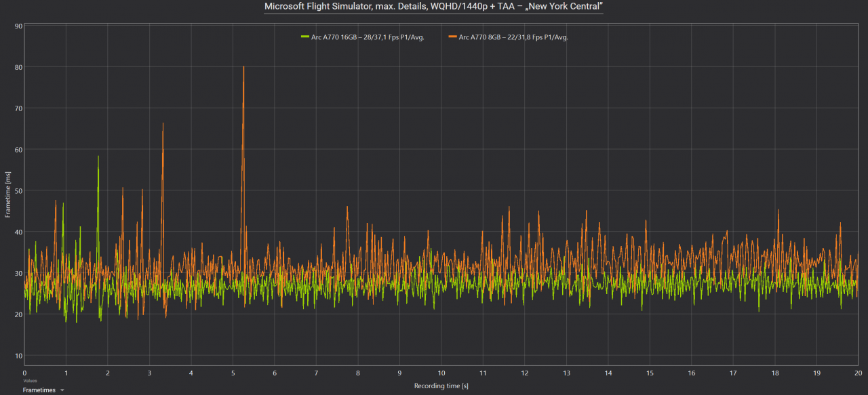Viewport: 868px width, 395px height.
Task: Click the "Recording time [s]" axis label
Action: pos(441,386)
